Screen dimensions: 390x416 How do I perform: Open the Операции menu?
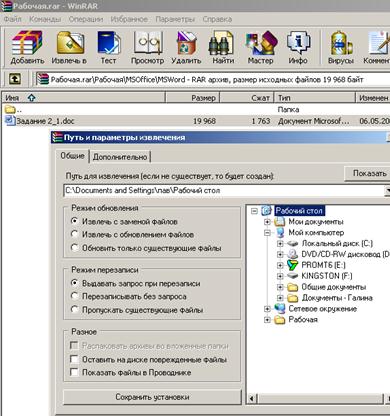pos(86,19)
